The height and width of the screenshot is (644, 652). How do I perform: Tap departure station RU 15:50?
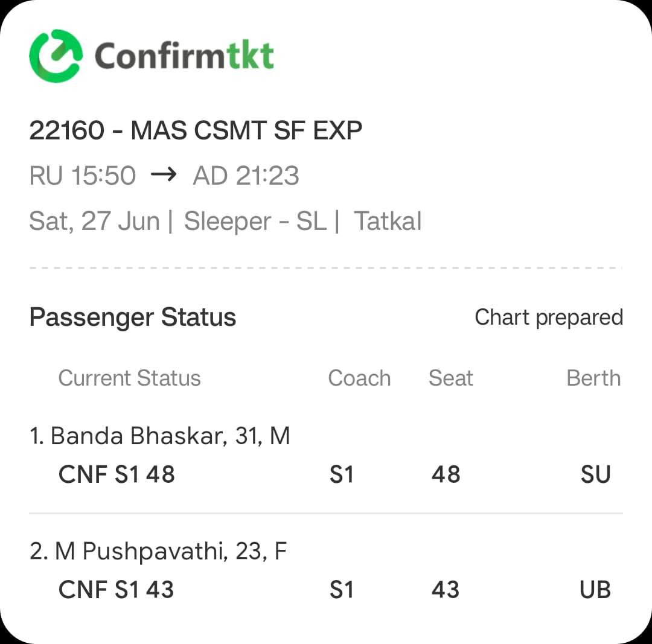pyautogui.click(x=82, y=175)
